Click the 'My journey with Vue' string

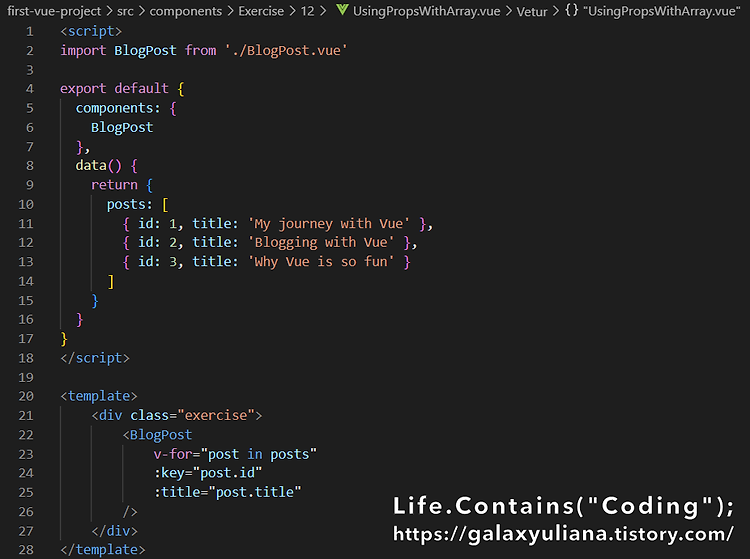tap(329, 224)
